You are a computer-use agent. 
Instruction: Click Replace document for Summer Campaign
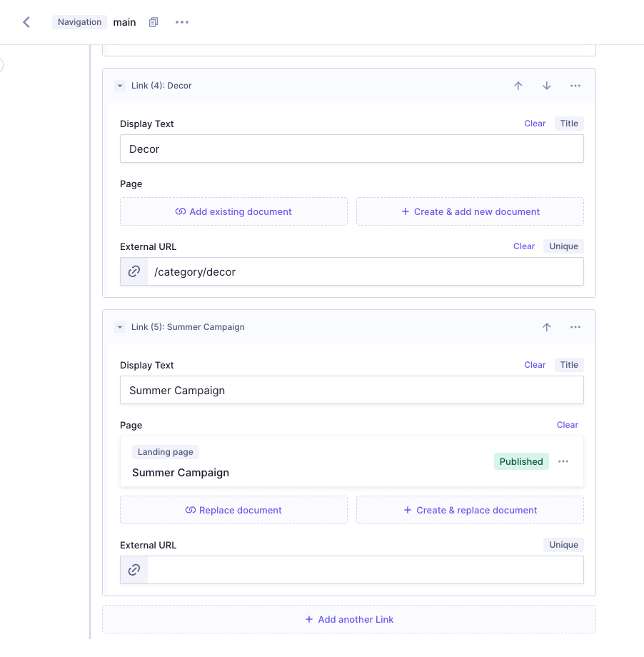(233, 510)
